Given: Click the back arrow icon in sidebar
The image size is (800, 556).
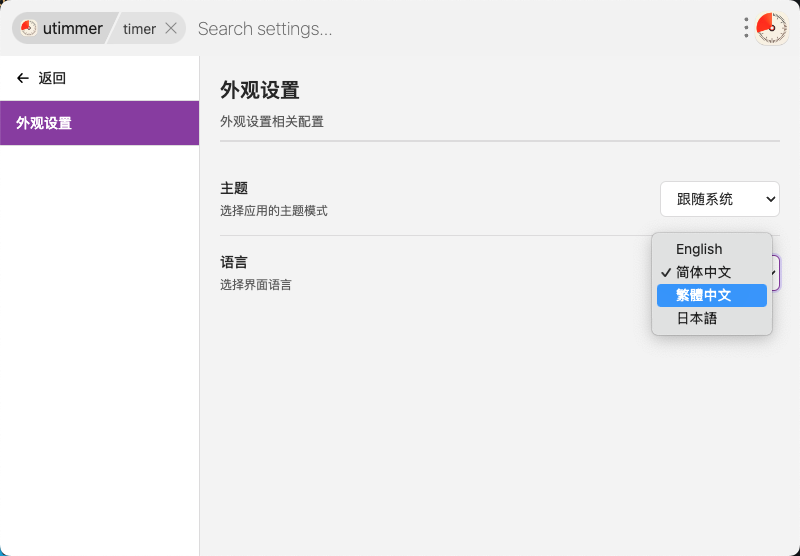Looking at the screenshot, I should (x=23, y=78).
